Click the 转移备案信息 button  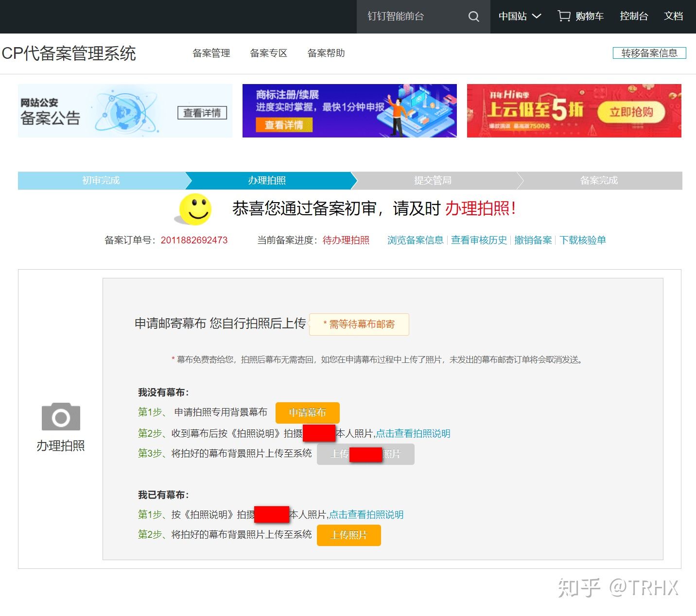[x=649, y=53]
